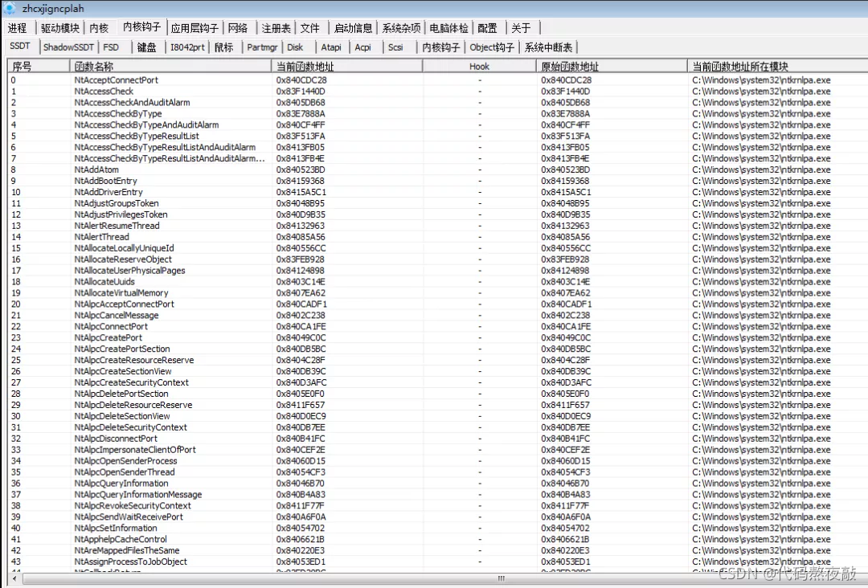The image size is (868, 588).
Task: Select the NtAdjustPrivilegesToken row
Action: (439, 214)
